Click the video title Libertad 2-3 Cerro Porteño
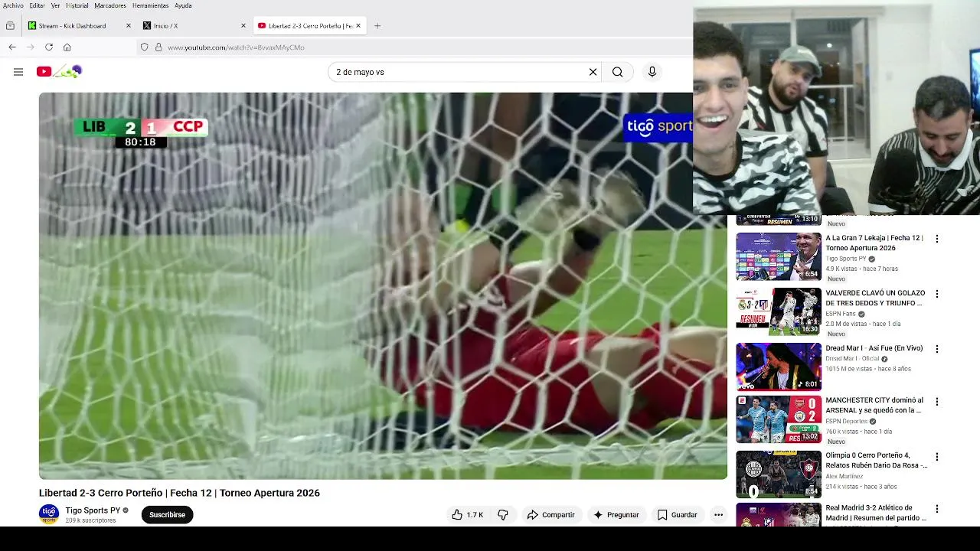The height and width of the screenshot is (551, 980). coord(179,493)
